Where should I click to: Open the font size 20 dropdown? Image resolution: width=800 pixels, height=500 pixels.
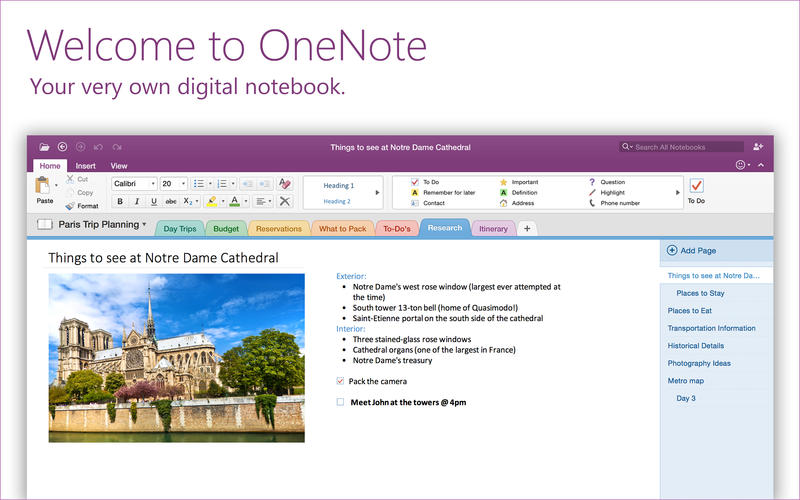pos(183,184)
